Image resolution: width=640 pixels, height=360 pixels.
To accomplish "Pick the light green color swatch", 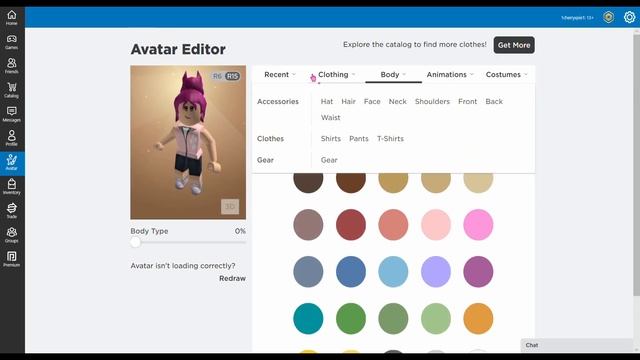I will [x=436, y=319].
